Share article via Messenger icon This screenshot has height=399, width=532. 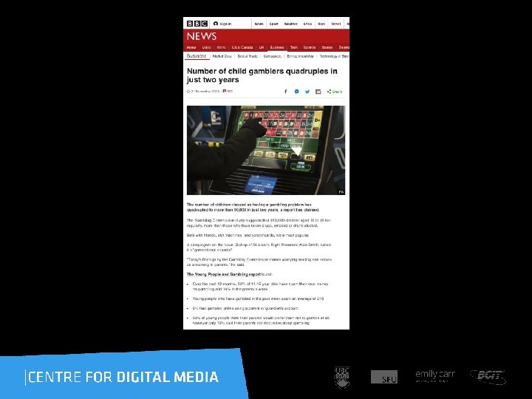(296, 92)
